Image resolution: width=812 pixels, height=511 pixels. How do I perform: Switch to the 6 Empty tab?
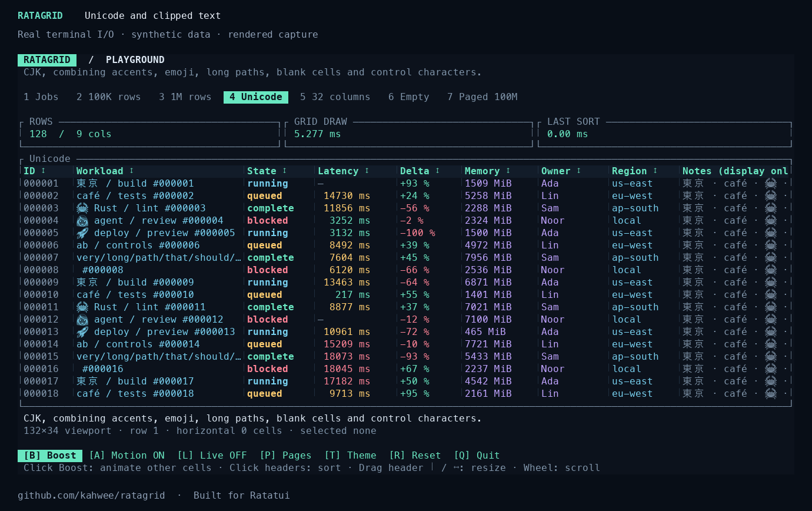(409, 97)
